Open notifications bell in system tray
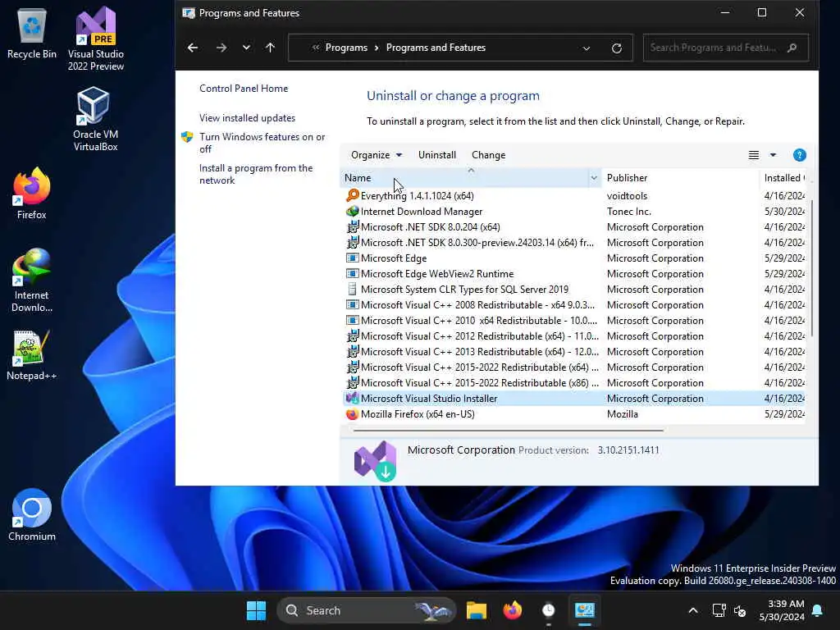Screen dimensions: 840x630 click(x=818, y=610)
